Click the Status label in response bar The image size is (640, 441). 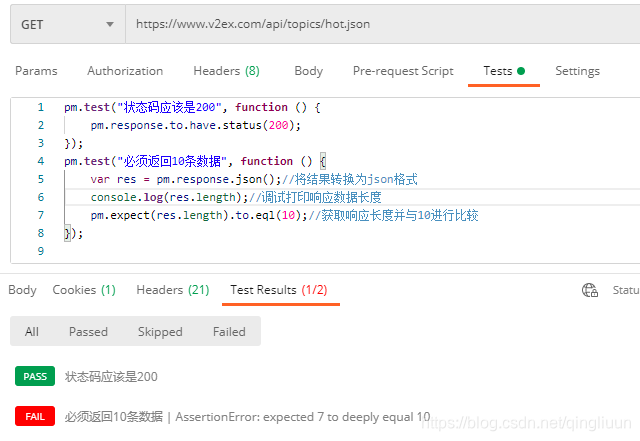coord(626,290)
